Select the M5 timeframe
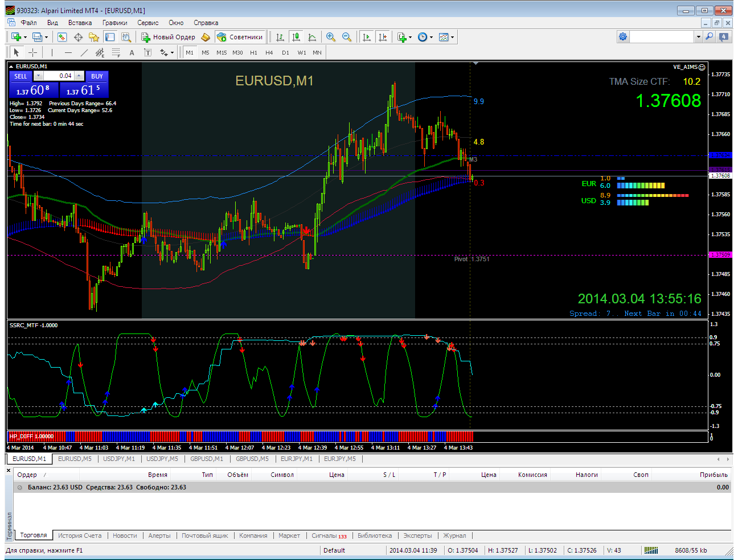738x560 pixels. (206, 52)
